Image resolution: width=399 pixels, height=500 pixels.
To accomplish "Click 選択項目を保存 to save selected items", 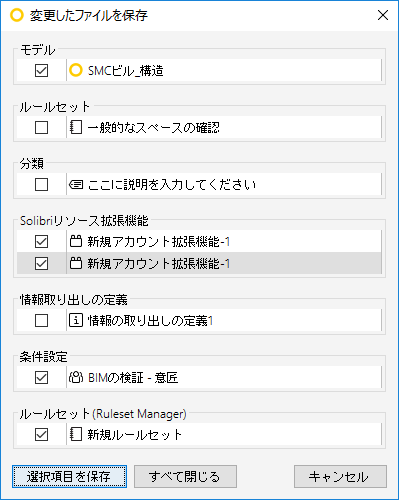I will (x=69, y=477).
